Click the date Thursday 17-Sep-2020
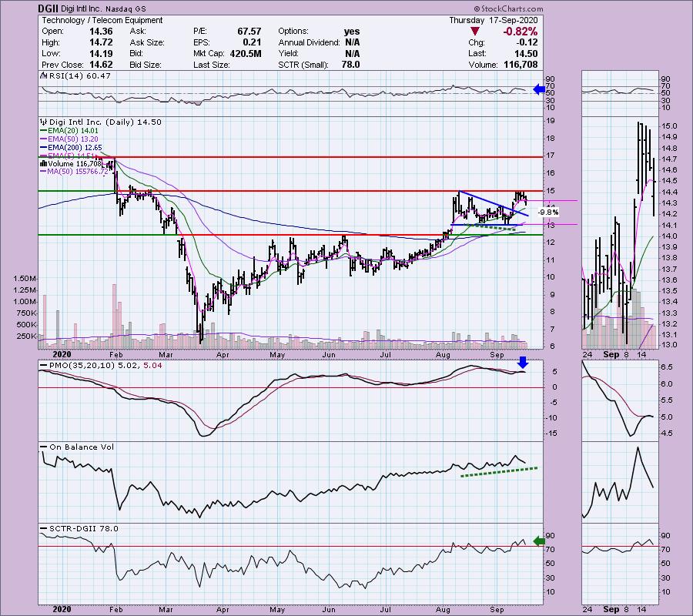This screenshot has height=616, width=693. 494,20
